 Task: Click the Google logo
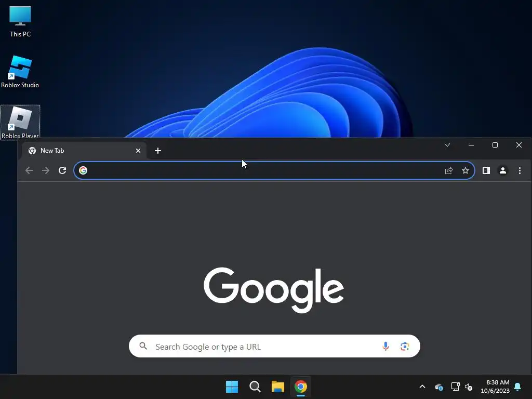[274, 289]
